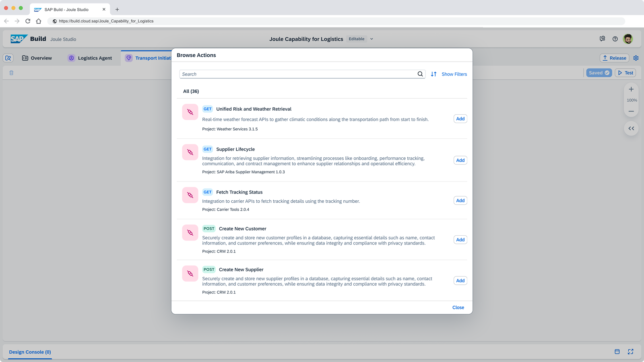Image resolution: width=644 pixels, height=362 pixels.
Task: Click the Fetch Tracking Status title
Action: (239, 192)
